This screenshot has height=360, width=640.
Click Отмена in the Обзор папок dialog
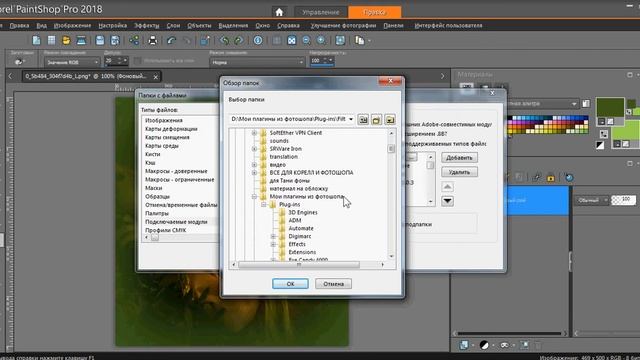coord(333,284)
